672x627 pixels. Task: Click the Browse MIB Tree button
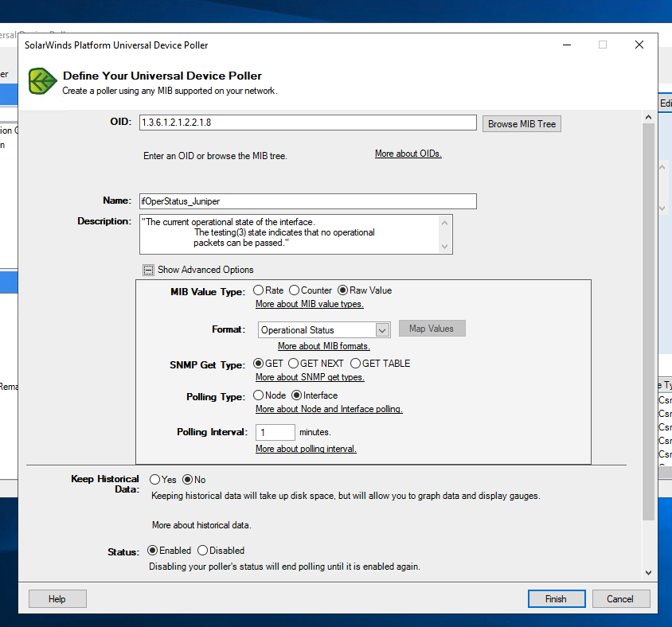pyautogui.click(x=522, y=123)
